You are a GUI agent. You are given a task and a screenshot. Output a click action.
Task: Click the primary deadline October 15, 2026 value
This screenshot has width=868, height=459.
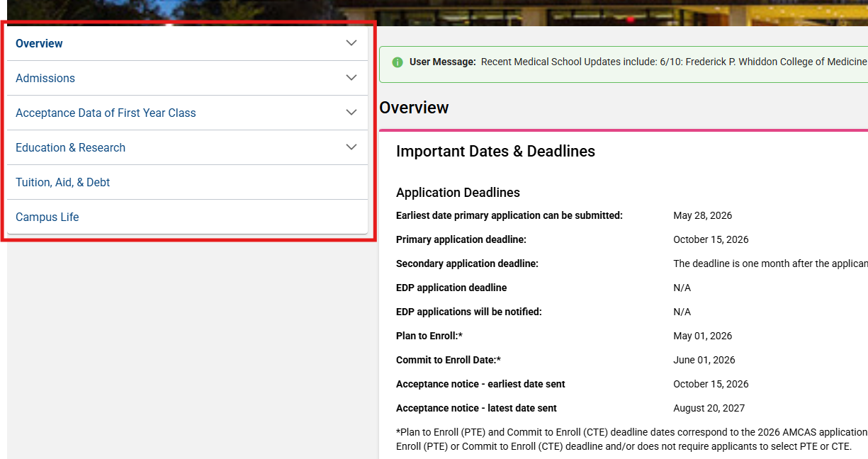click(x=711, y=239)
